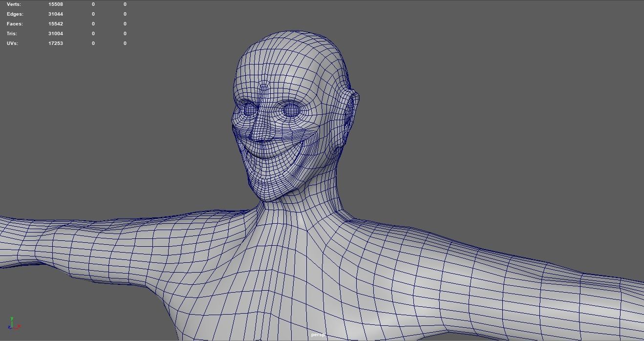This screenshot has height=341, width=644.
Task: Click the face count value 15542
Action: pos(56,23)
